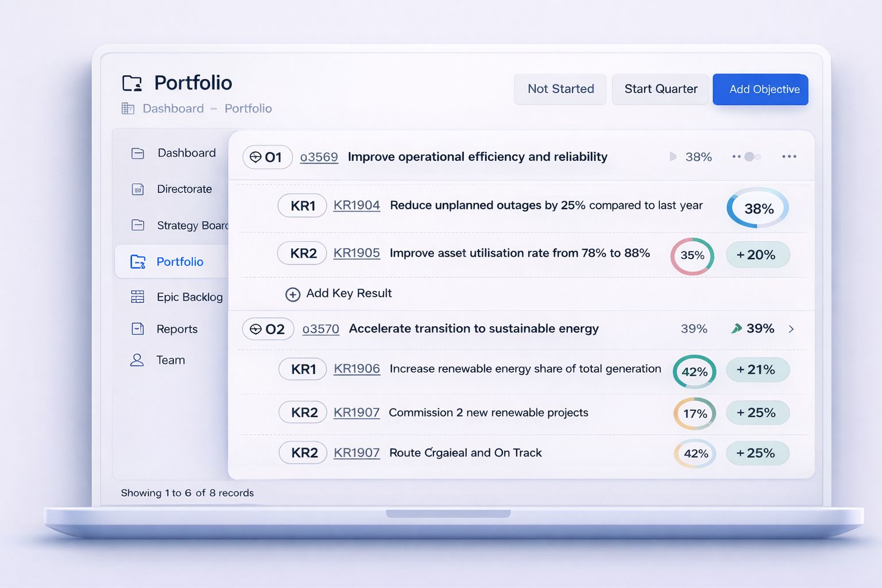Image resolution: width=882 pixels, height=588 pixels.
Task: Click the Portfolio folder icon in the sidebar
Action: click(x=137, y=261)
